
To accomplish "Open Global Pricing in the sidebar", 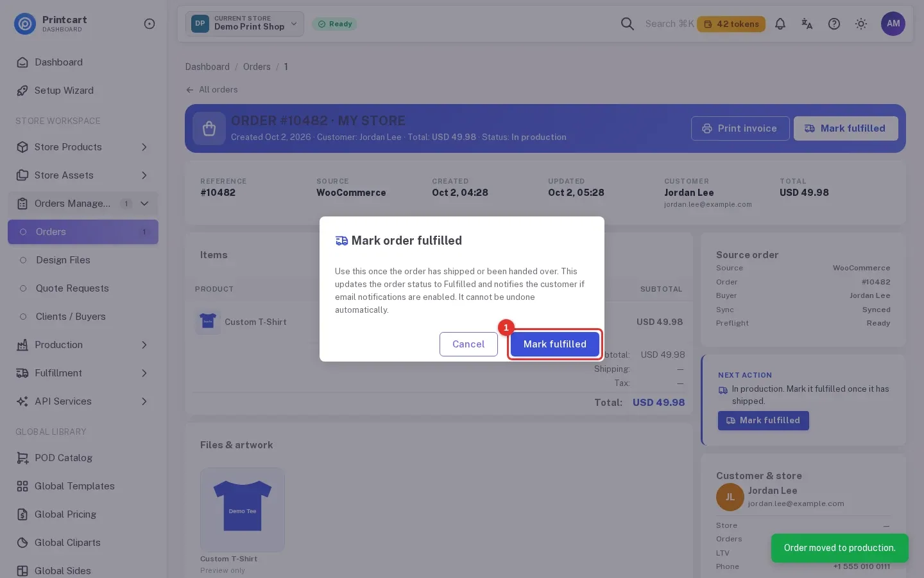I will pyautogui.click(x=83, y=514).
